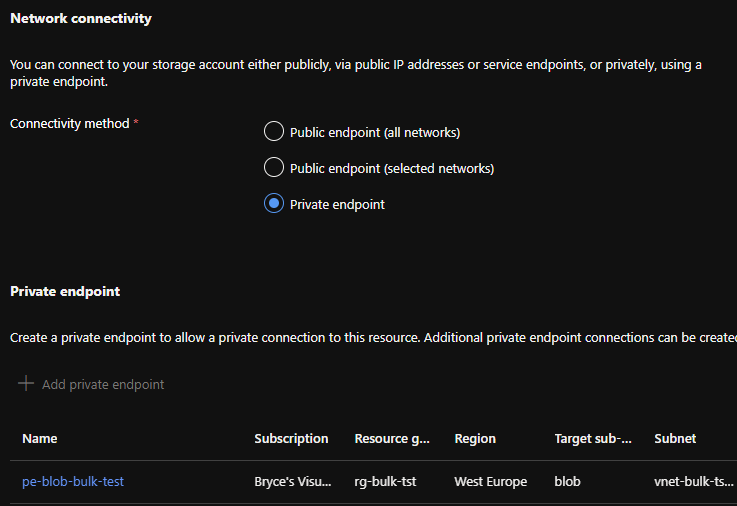Click the Subnet column header
The image size is (737, 506).
tap(675, 438)
